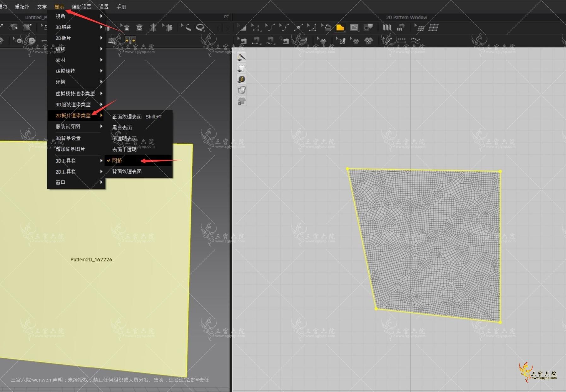
Task: Select the Segment Topstitch dashed line tool
Action: (401, 40)
